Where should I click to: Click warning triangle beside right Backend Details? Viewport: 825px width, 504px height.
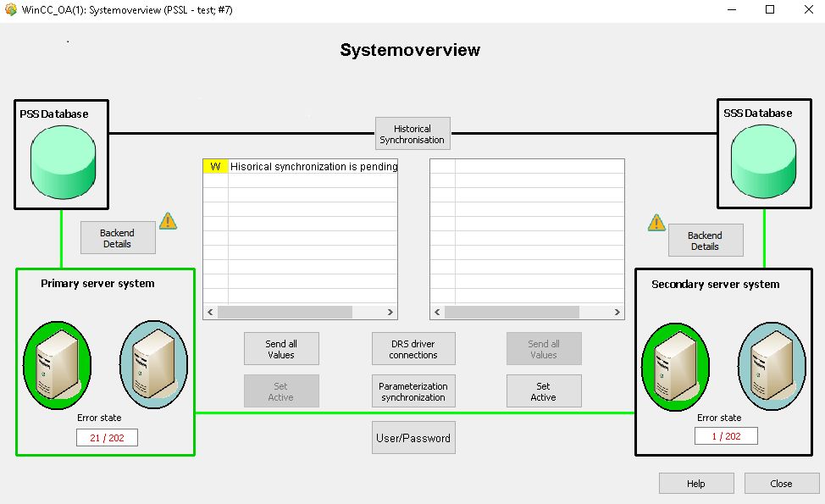(x=656, y=222)
